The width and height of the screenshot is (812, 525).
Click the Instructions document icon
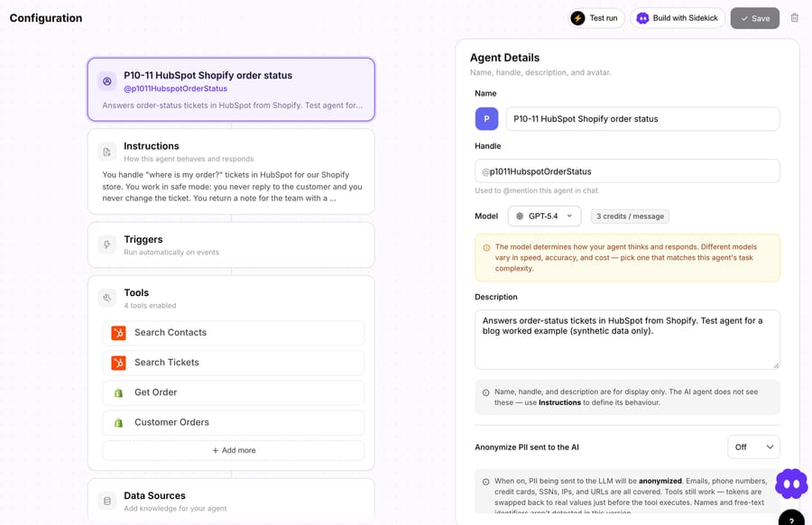(107, 152)
